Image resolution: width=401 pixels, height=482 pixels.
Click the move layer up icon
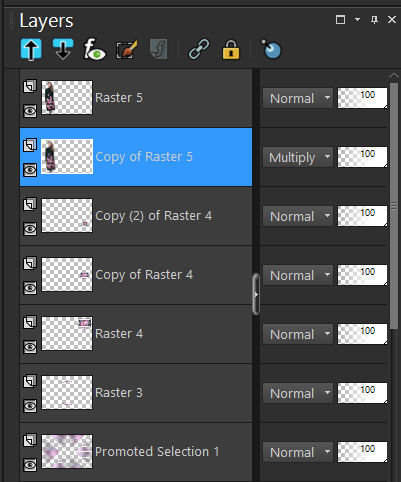[x=31, y=49]
